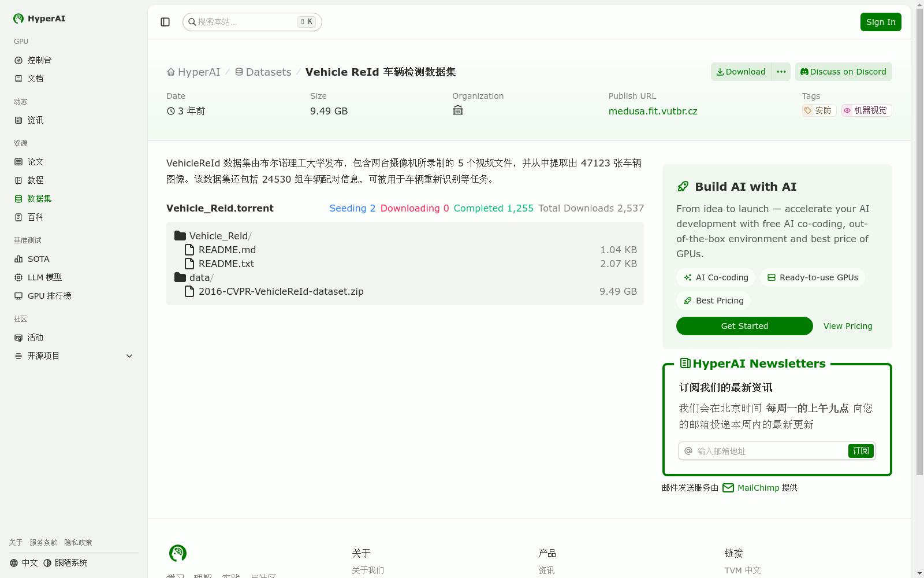
Task: Click the rocket icon beside Build AI
Action: coord(683,187)
